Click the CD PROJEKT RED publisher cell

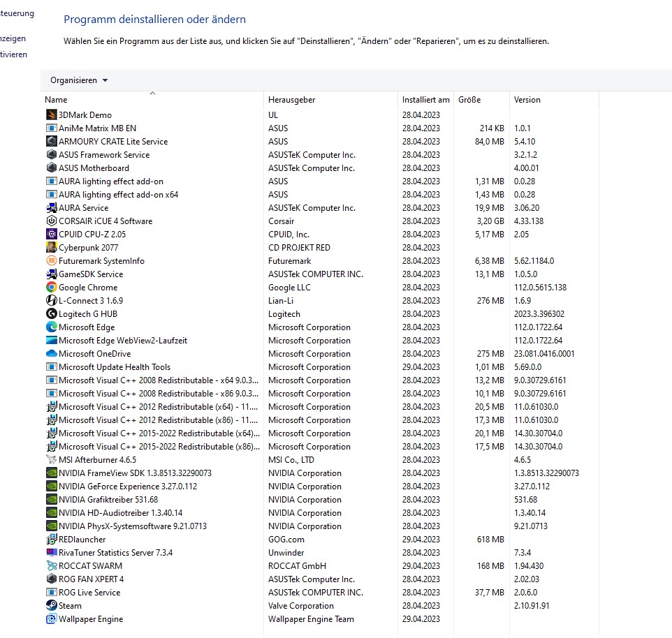299,248
